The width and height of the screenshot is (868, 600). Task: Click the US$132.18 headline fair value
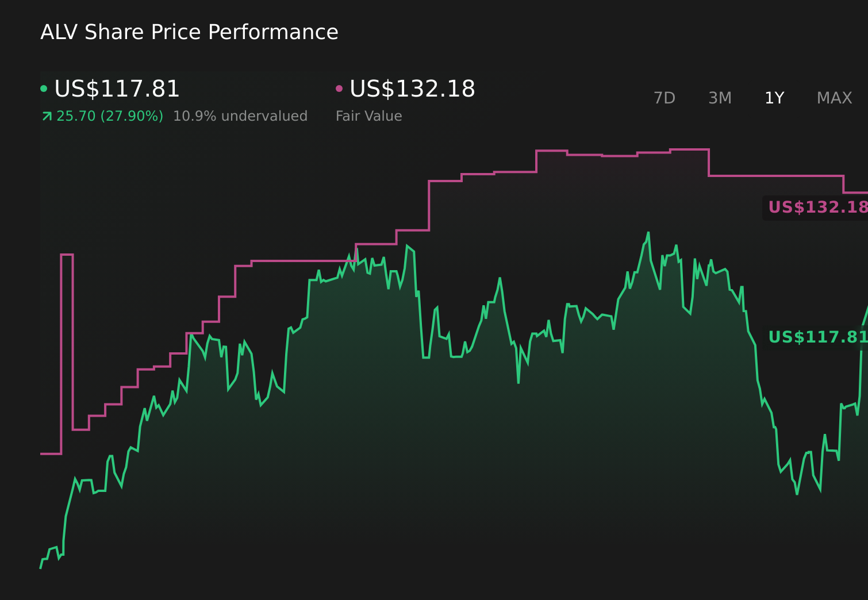(412, 89)
